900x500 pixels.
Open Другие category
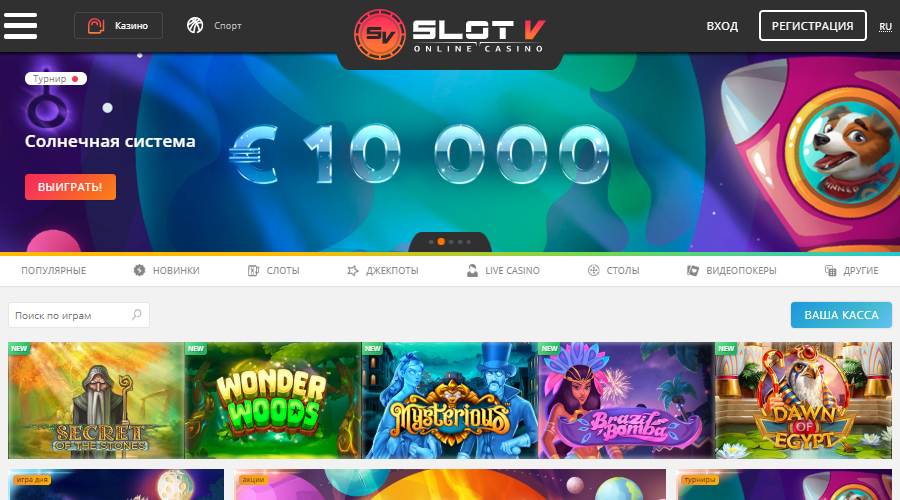pyautogui.click(x=851, y=270)
